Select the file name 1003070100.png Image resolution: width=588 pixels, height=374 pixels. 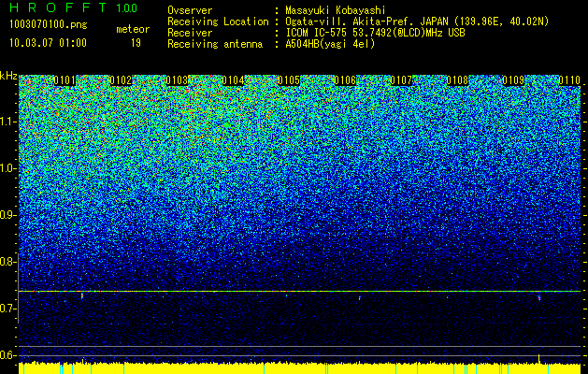49,24
